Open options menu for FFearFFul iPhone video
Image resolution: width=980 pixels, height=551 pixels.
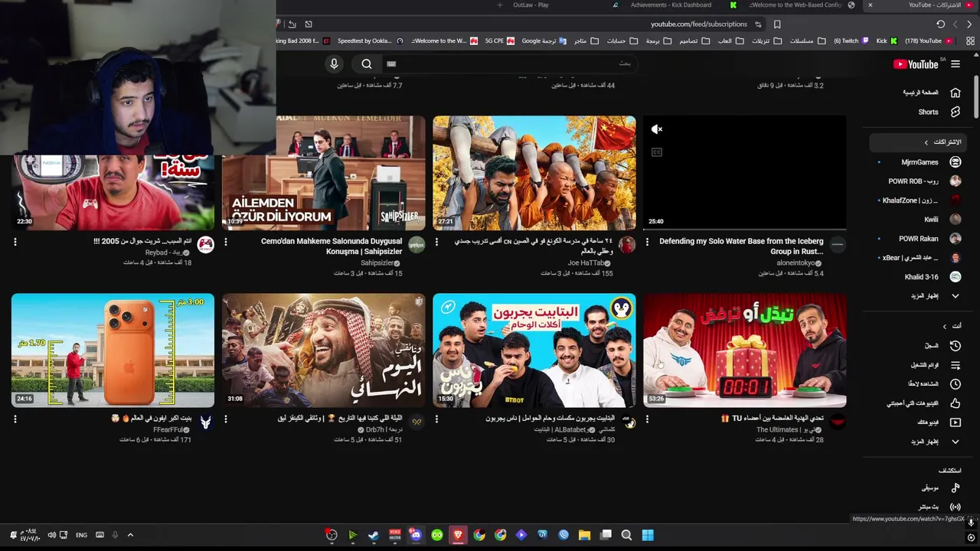pyautogui.click(x=15, y=419)
